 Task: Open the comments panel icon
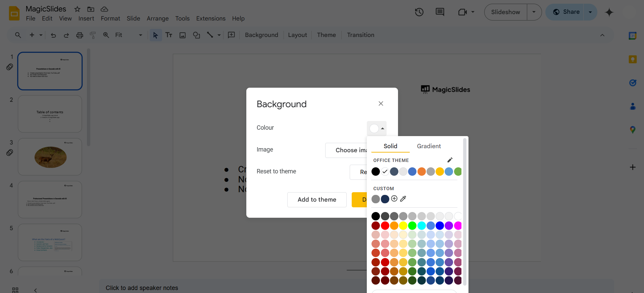click(x=440, y=12)
